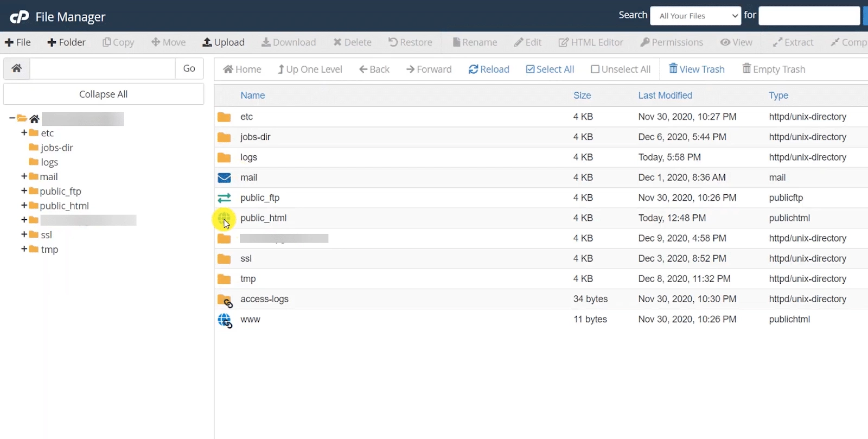Screen dimensions: 868x439
Task: Sort by Last Modified column header
Action: 665,96
